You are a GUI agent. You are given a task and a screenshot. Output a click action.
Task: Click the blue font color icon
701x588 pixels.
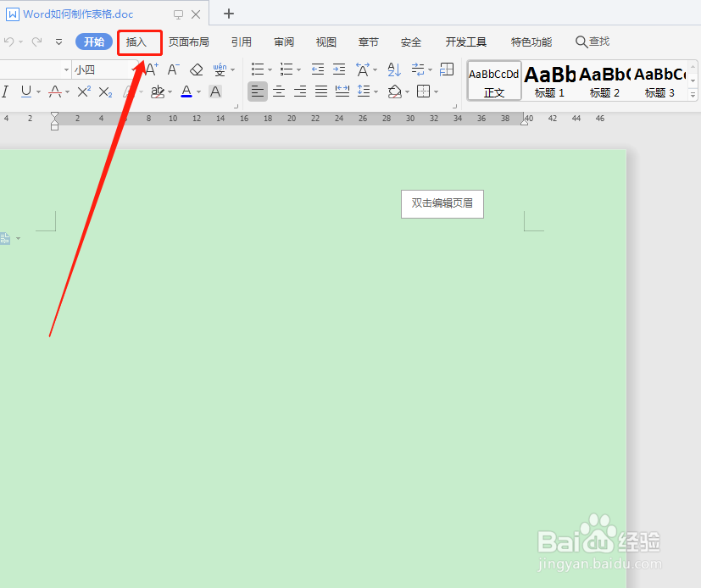186,92
